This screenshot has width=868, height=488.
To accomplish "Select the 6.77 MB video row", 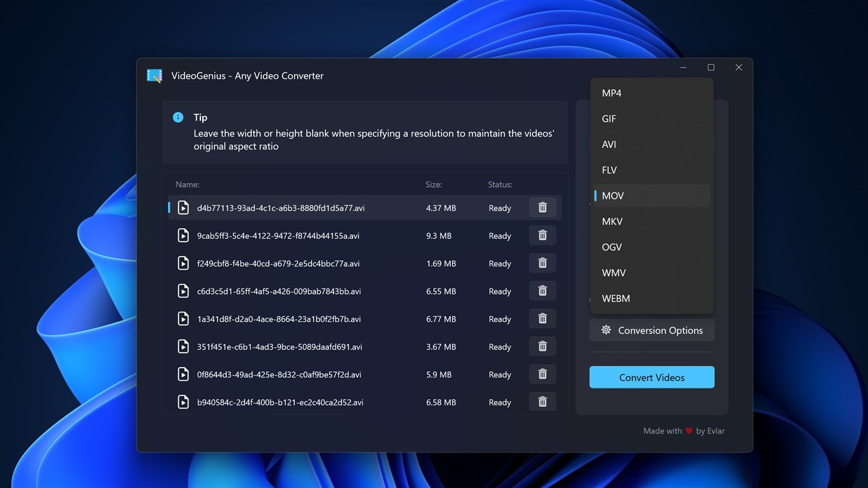I will point(341,318).
